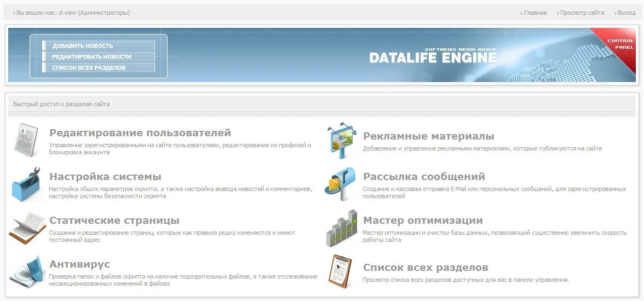Open user editing via the document icon
Screen dimensions: 644x301
(26, 141)
